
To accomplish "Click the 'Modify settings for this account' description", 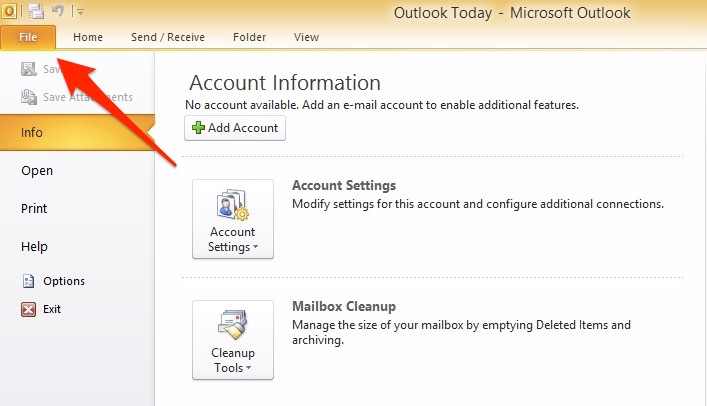I will (x=478, y=204).
